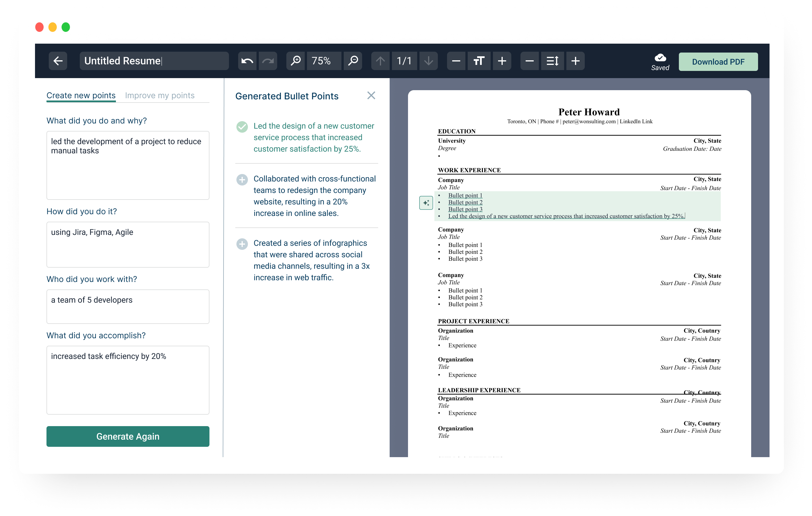Increase the line spacing
This screenshot has height=516, width=812.
(575, 61)
